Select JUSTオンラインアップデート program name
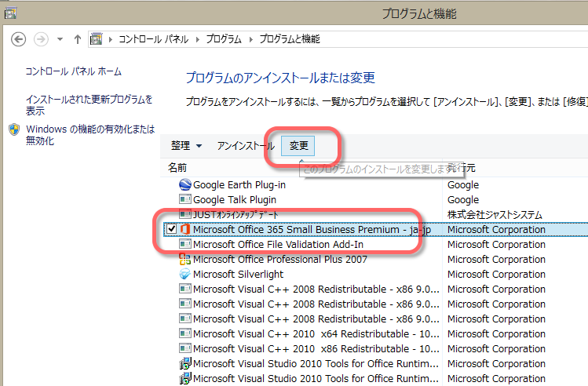The height and width of the screenshot is (386, 588). 236,215
